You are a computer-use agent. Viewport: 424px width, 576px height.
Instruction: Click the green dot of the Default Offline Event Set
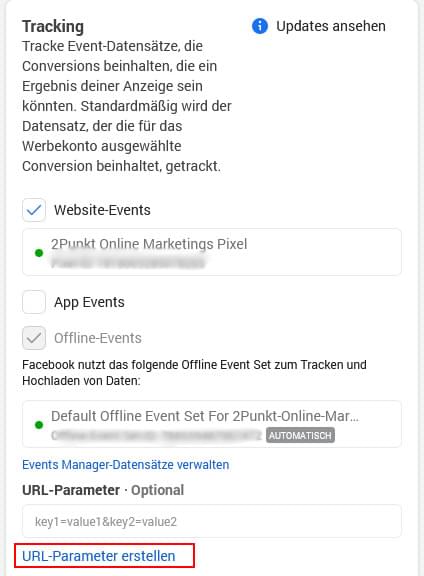(x=39, y=425)
